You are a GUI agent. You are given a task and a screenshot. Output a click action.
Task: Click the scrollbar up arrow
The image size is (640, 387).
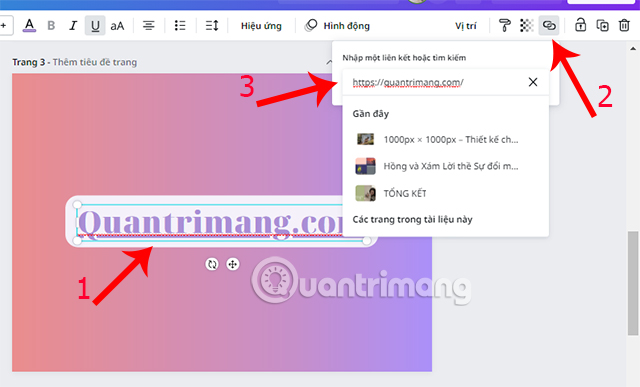[x=633, y=49]
